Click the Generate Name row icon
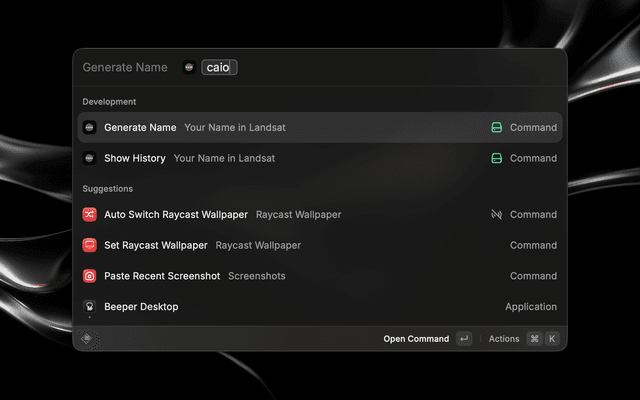Screen dimensions: 640x400 [x=89, y=127]
